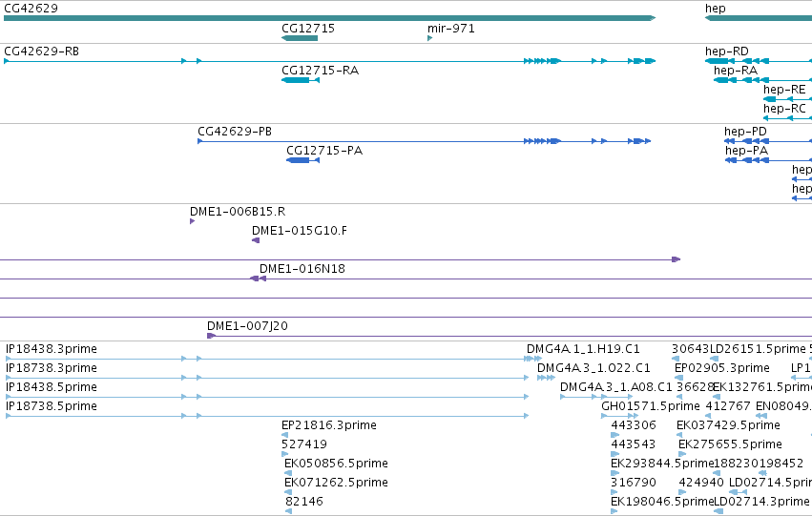Select the IP18738.5prime EST label

52,406
